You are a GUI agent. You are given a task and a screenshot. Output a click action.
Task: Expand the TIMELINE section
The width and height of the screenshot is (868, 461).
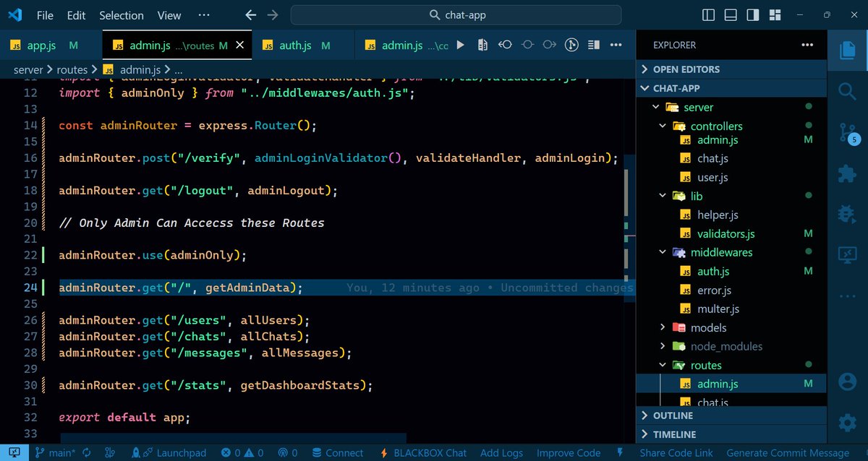pyautogui.click(x=731, y=434)
